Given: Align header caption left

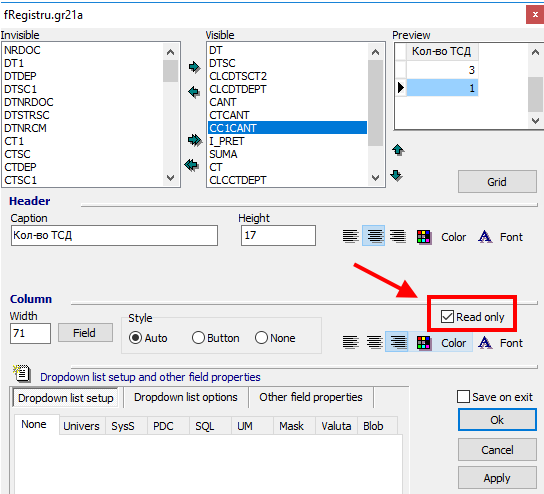Looking at the screenshot, I should [350, 237].
